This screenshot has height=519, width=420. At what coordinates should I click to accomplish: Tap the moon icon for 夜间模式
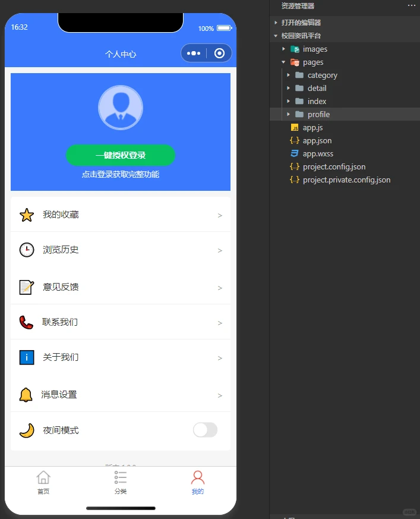click(27, 430)
